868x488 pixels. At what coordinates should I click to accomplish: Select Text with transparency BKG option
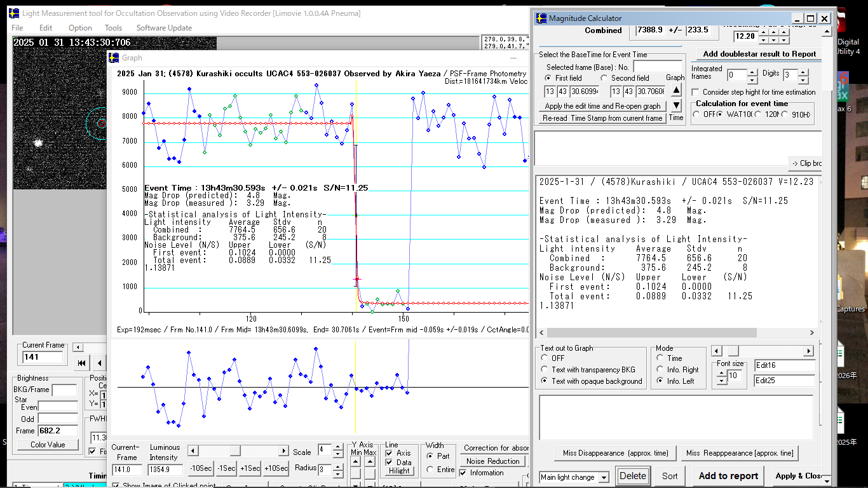pos(545,369)
